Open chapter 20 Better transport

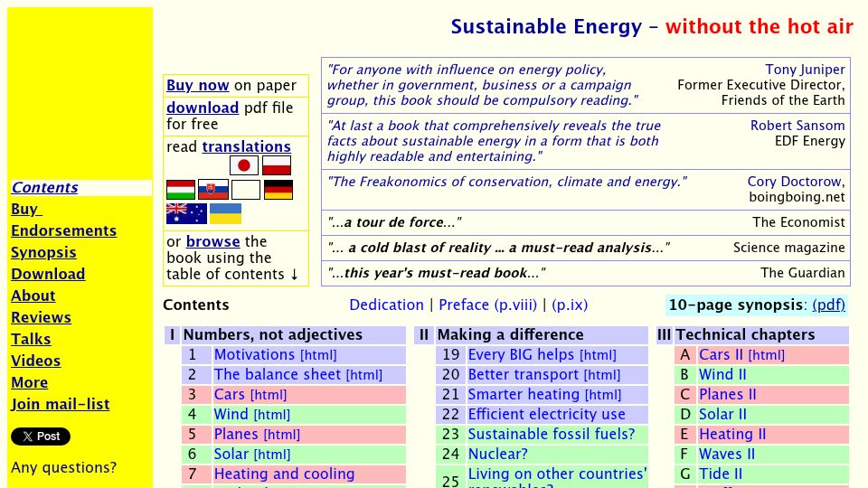coord(524,374)
